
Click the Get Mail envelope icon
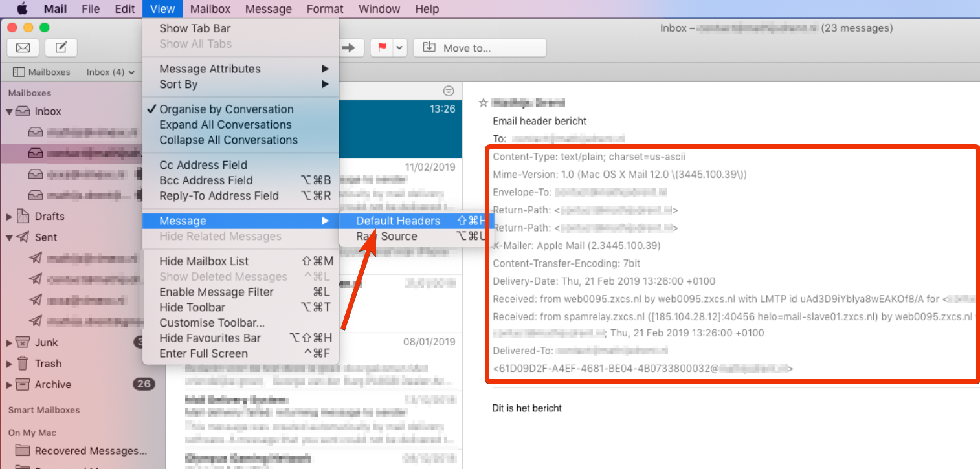[23, 48]
